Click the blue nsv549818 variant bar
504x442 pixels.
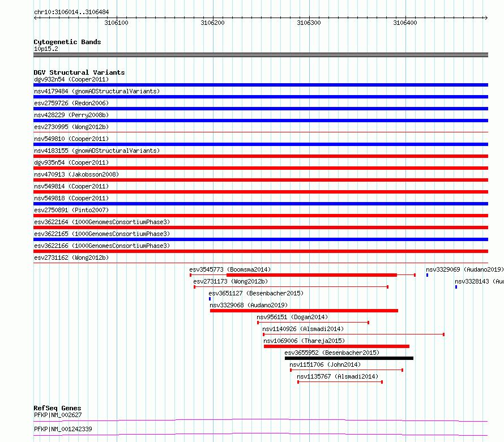point(260,204)
